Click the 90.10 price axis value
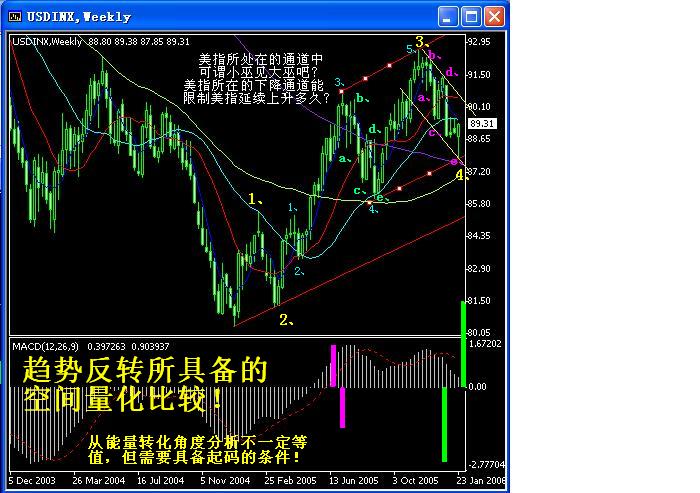 [x=479, y=106]
